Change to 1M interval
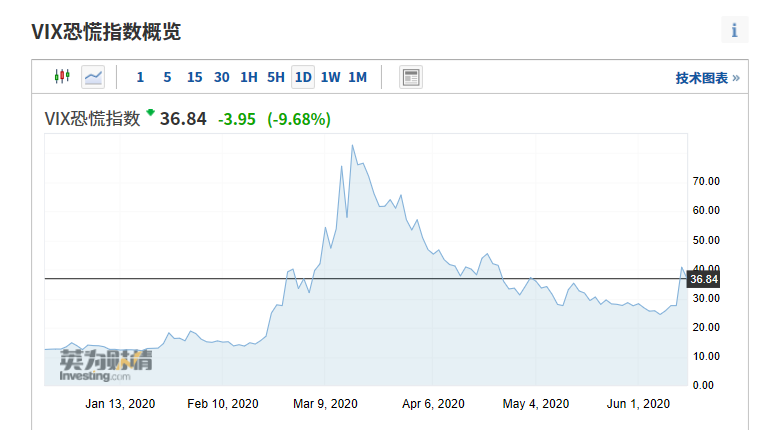The height and width of the screenshot is (430, 757). [358, 77]
